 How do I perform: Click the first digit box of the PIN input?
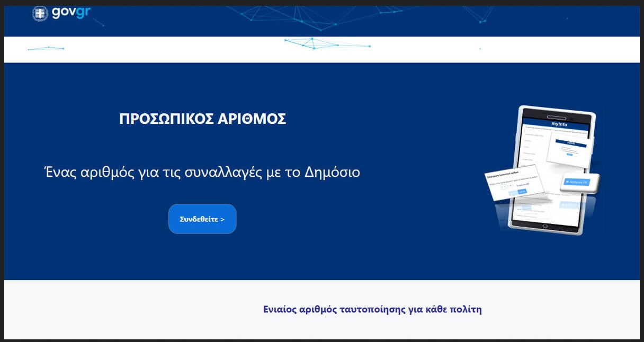point(502,185)
